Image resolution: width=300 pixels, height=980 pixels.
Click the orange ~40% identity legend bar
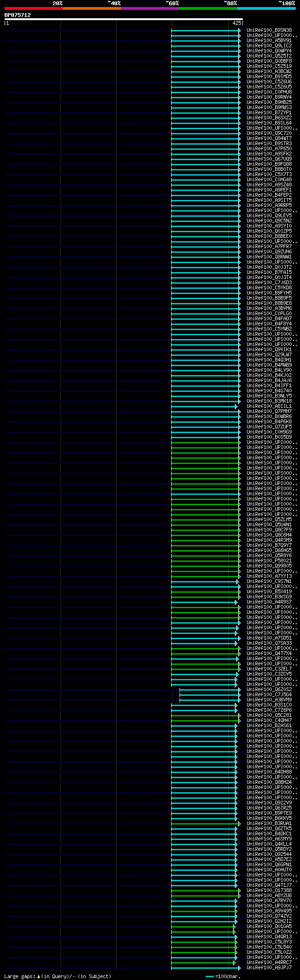click(91, 8)
